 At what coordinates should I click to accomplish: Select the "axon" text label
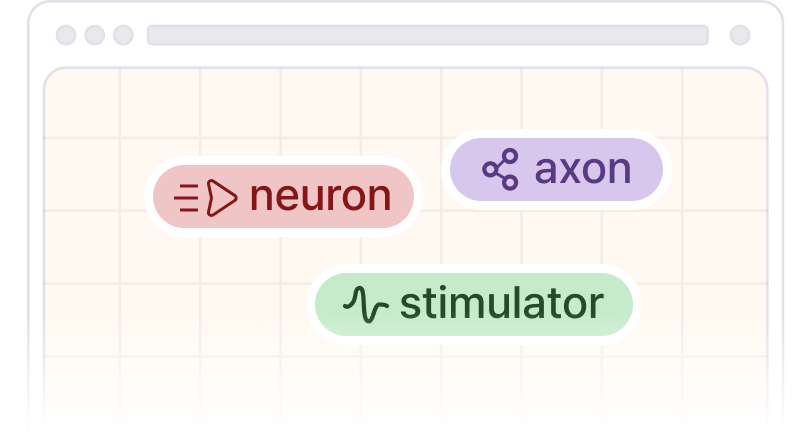click(x=583, y=169)
